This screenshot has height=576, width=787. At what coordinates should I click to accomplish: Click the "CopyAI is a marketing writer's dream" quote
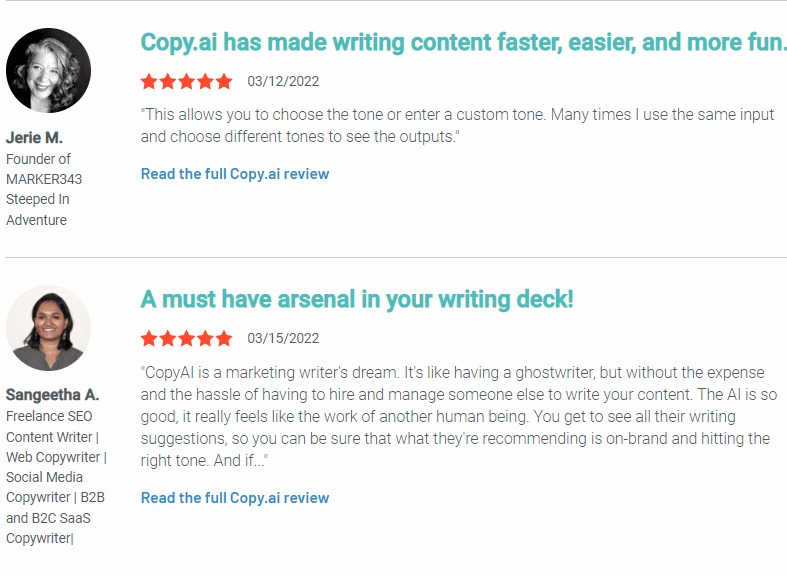tap(459, 416)
